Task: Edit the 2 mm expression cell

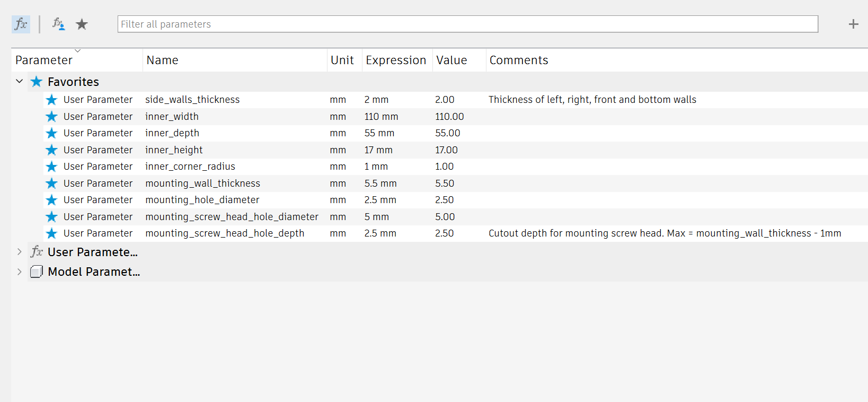Action: (376, 100)
